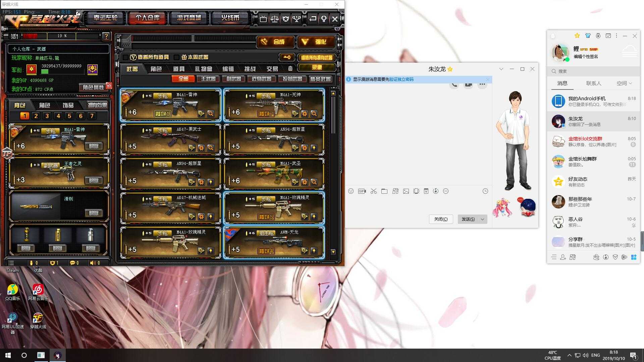Click the return arrow icon in game toolbar

click(313, 19)
